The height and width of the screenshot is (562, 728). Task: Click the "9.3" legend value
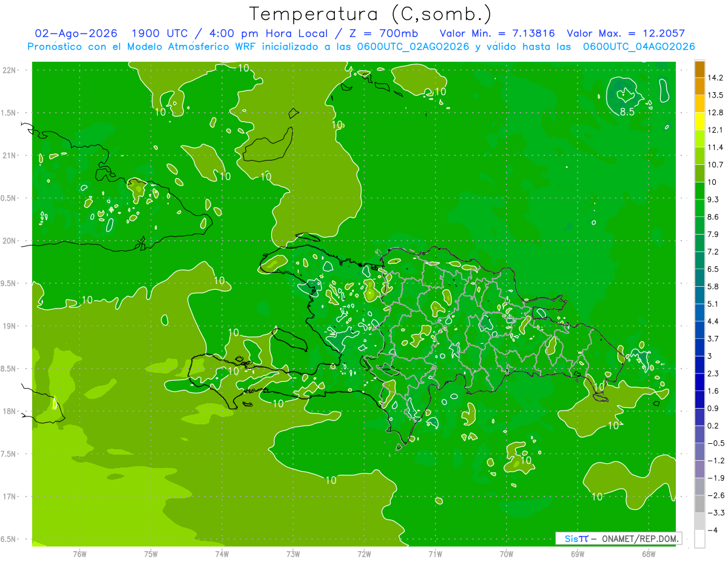click(x=713, y=199)
